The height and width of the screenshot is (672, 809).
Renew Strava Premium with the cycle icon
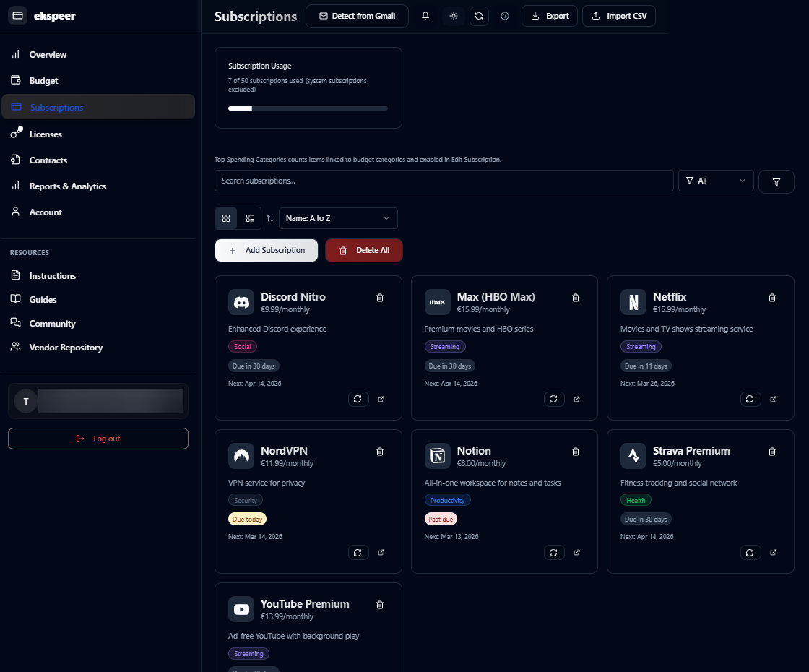pos(750,553)
